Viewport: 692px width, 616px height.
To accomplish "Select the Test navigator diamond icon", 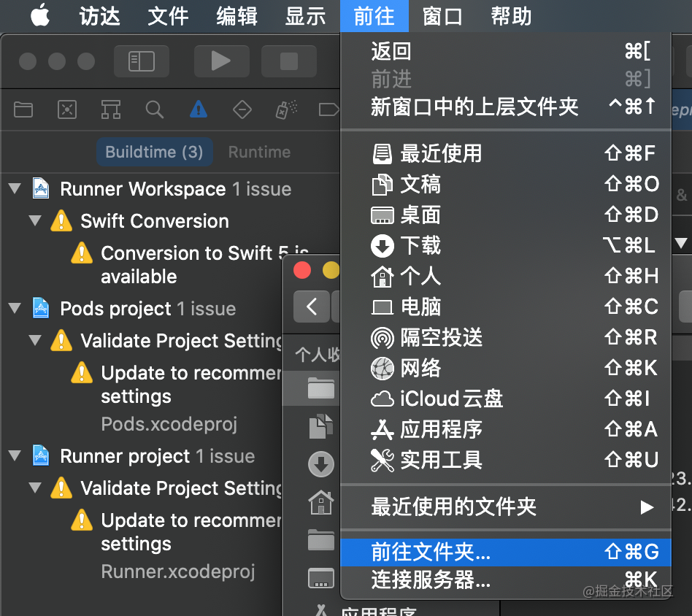I will tap(242, 109).
